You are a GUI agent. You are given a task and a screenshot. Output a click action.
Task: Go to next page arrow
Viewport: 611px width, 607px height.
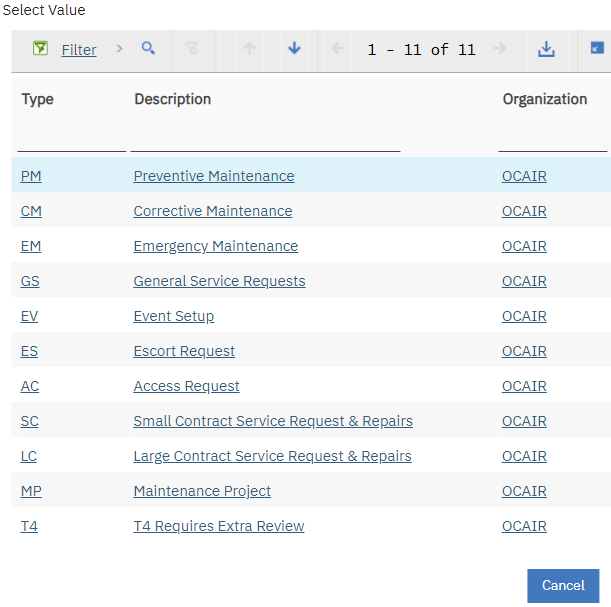500,49
